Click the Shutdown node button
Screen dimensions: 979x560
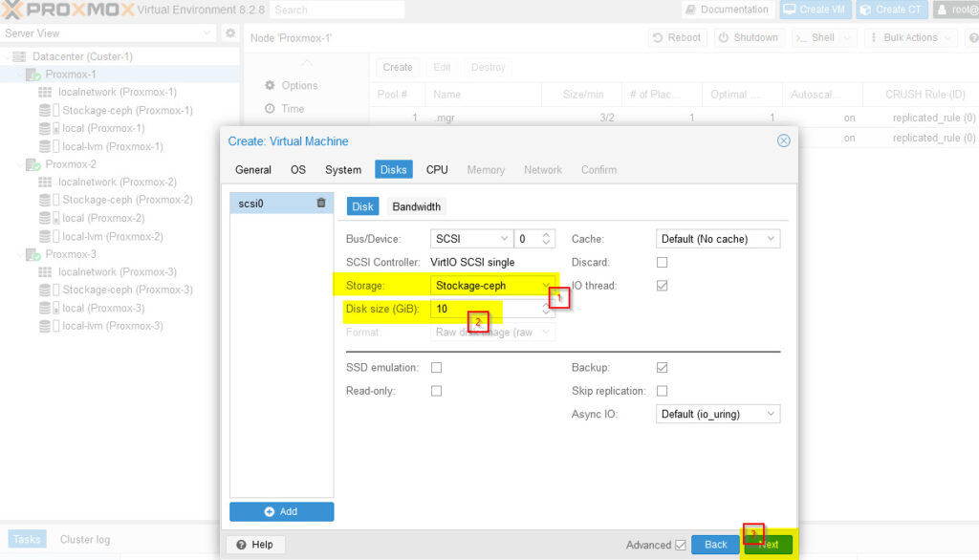[x=749, y=38]
